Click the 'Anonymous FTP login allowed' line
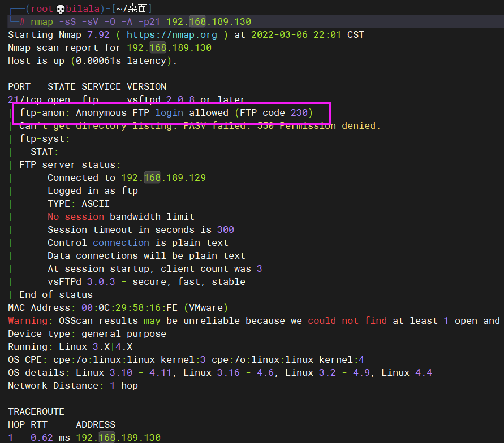The width and height of the screenshot is (504, 443). pyautogui.click(x=166, y=112)
